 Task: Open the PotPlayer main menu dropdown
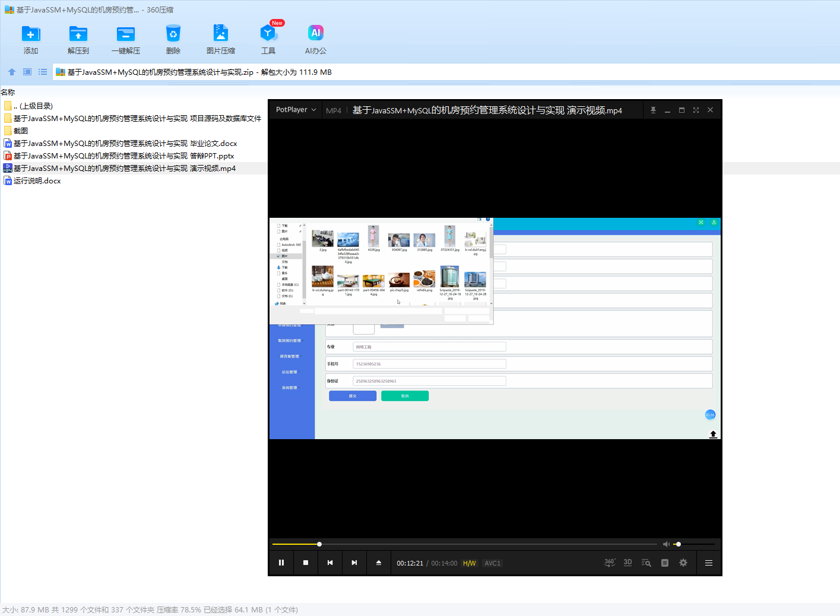[x=296, y=110]
